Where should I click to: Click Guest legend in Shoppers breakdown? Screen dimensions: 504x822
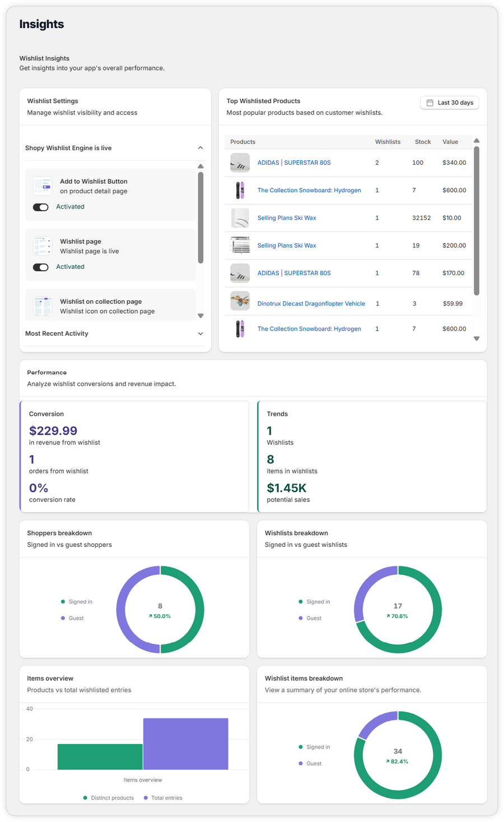coord(72,618)
